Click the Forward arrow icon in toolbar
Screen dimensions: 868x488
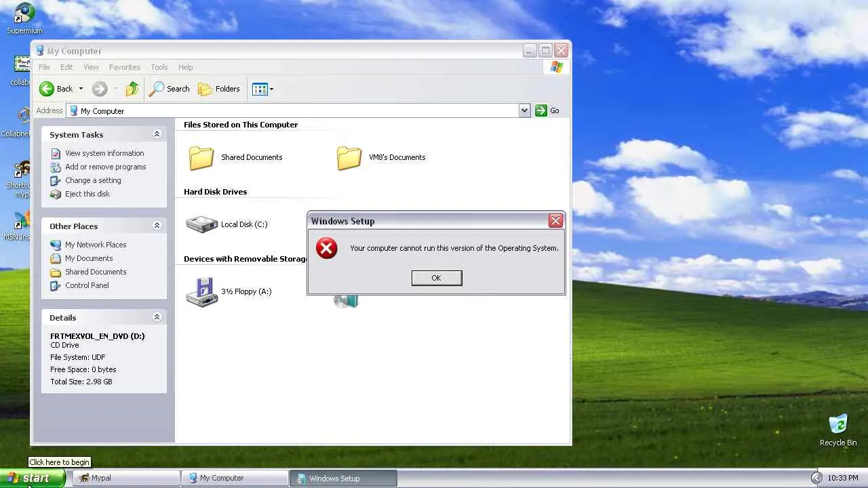(100, 89)
